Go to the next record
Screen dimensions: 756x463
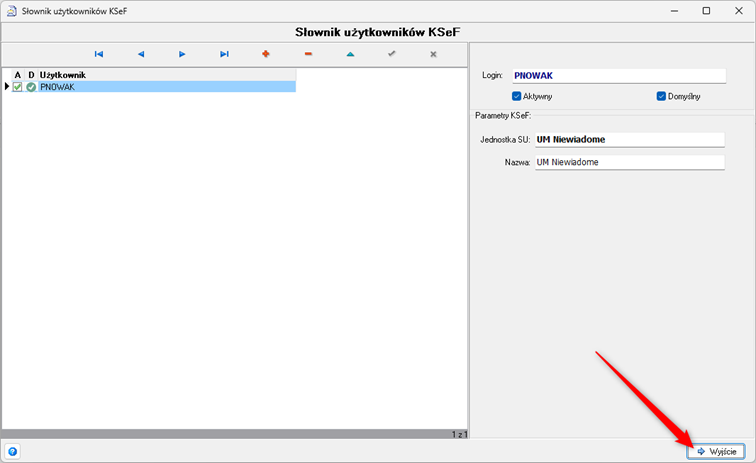182,54
